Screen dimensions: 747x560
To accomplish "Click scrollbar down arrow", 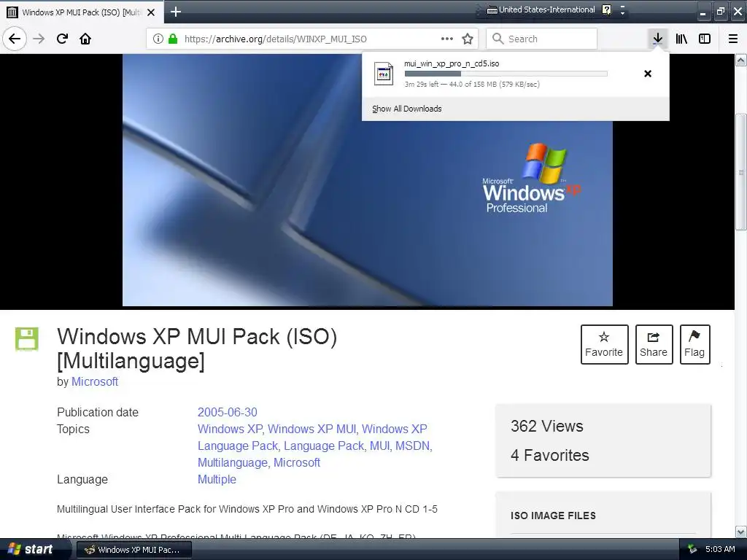I will coord(741,532).
